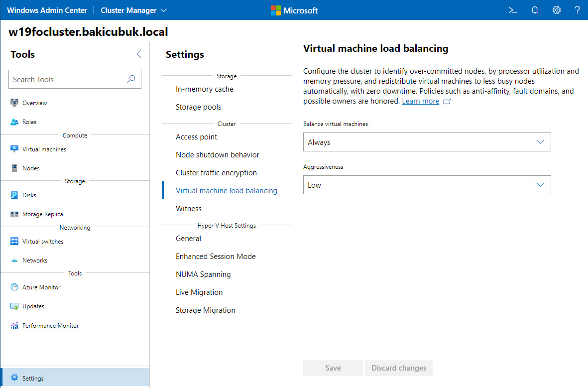Open the PowerShell console icon

(x=513, y=10)
